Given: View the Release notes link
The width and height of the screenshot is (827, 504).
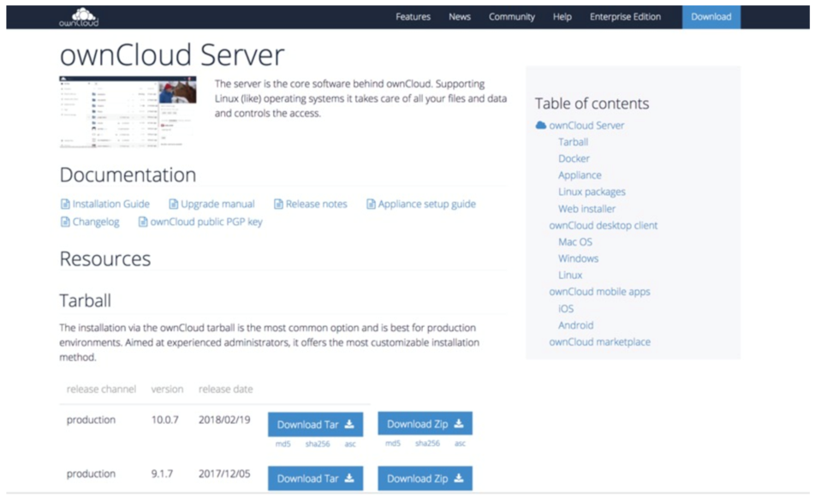Looking at the screenshot, I should click(317, 204).
